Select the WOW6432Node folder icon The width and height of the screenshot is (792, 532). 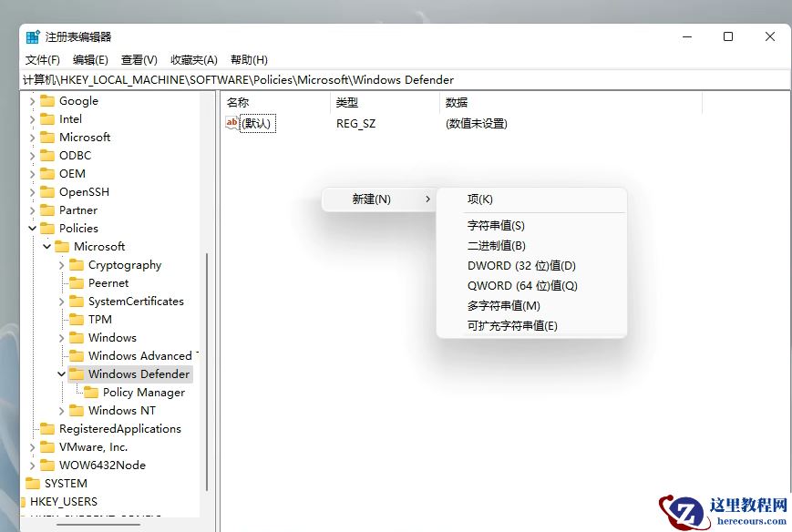coord(48,465)
